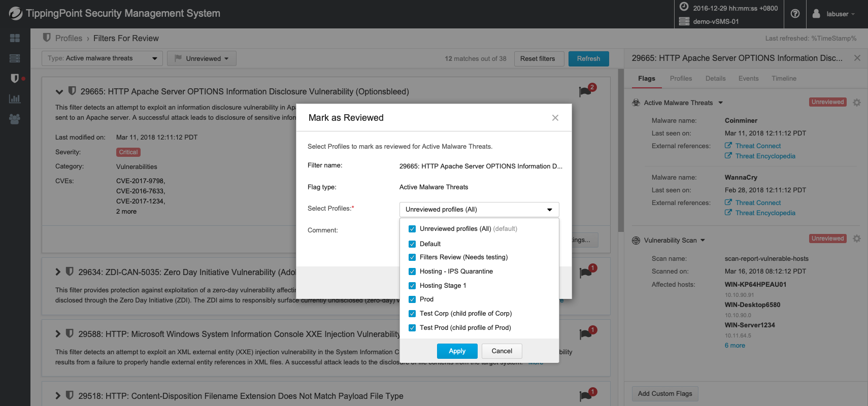Viewport: 868px width, 406px height.
Task: Click the shield icon of filter 29588
Action: tap(70, 333)
